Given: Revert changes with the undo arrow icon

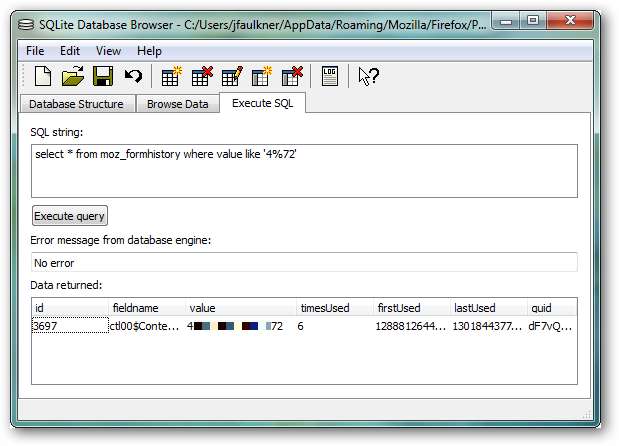Looking at the screenshot, I should 132,76.
